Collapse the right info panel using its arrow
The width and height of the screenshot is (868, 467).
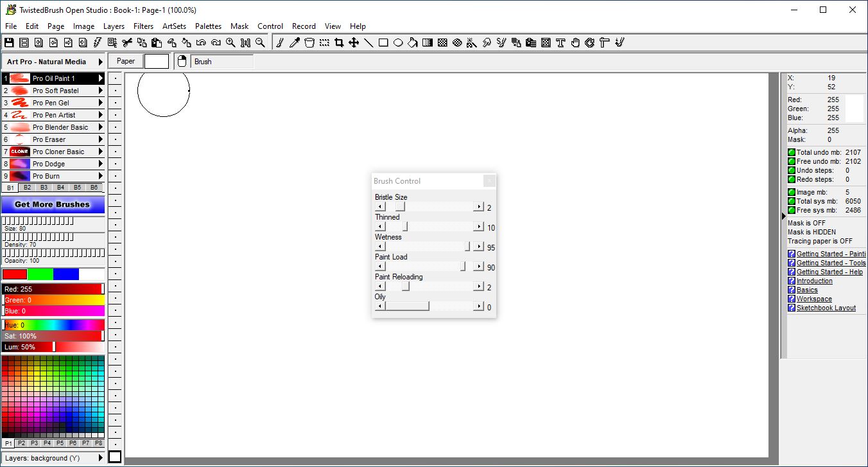pyautogui.click(x=783, y=216)
